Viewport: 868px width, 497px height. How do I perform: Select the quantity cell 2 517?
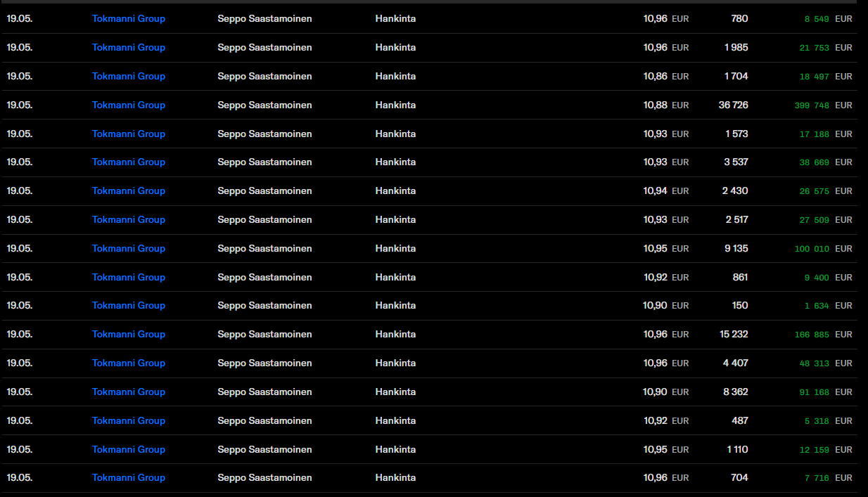pyautogui.click(x=737, y=219)
